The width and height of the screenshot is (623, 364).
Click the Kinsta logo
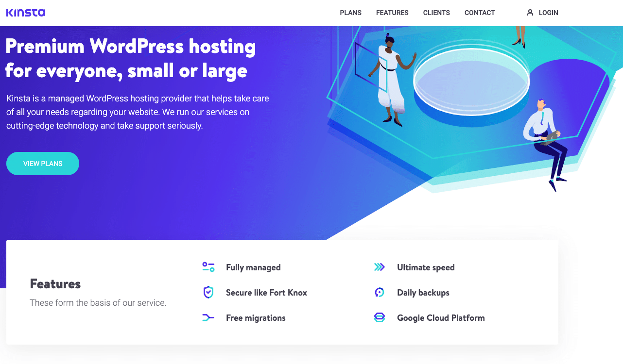pyautogui.click(x=26, y=13)
